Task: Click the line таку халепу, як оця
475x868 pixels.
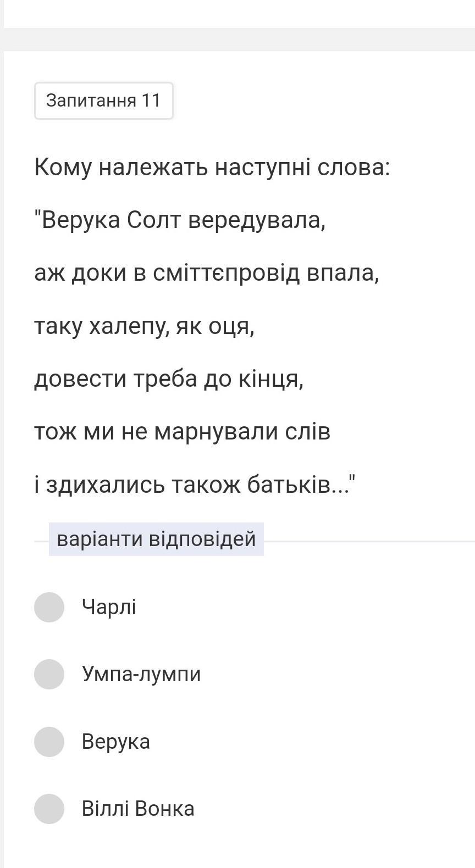Action: (x=145, y=326)
